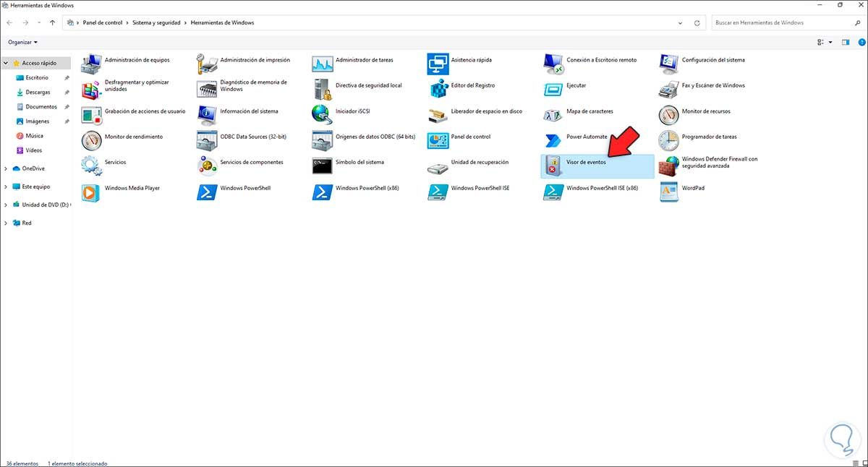Select Desfragmentar y optimizar unidades icon

point(91,90)
